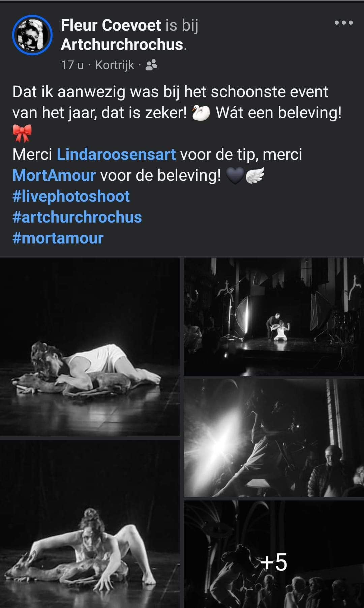364x608 pixels.
Task: Follow the #livephotoshoot hashtag
Action: [71, 196]
